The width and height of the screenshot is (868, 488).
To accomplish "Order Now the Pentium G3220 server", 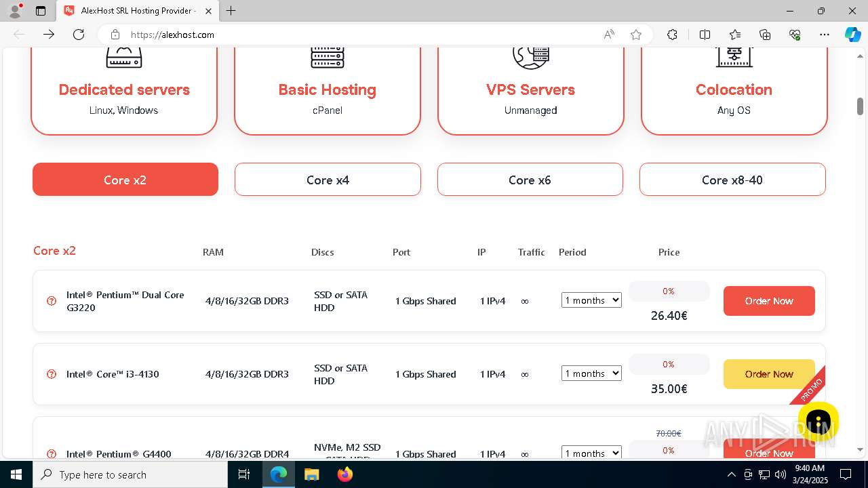I will 769,301.
